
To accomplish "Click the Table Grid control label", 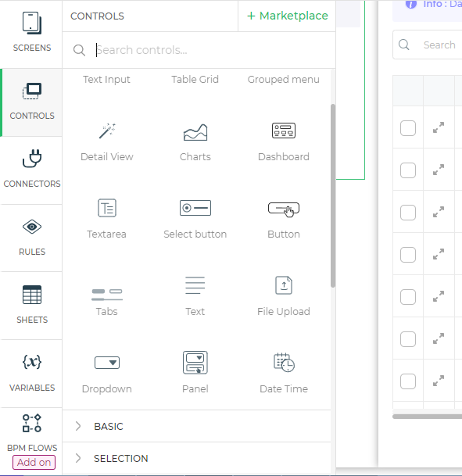I will pyautogui.click(x=195, y=80).
